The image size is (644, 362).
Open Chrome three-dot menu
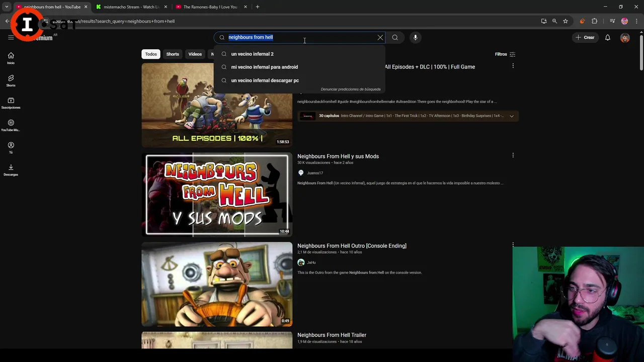coord(636,21)
